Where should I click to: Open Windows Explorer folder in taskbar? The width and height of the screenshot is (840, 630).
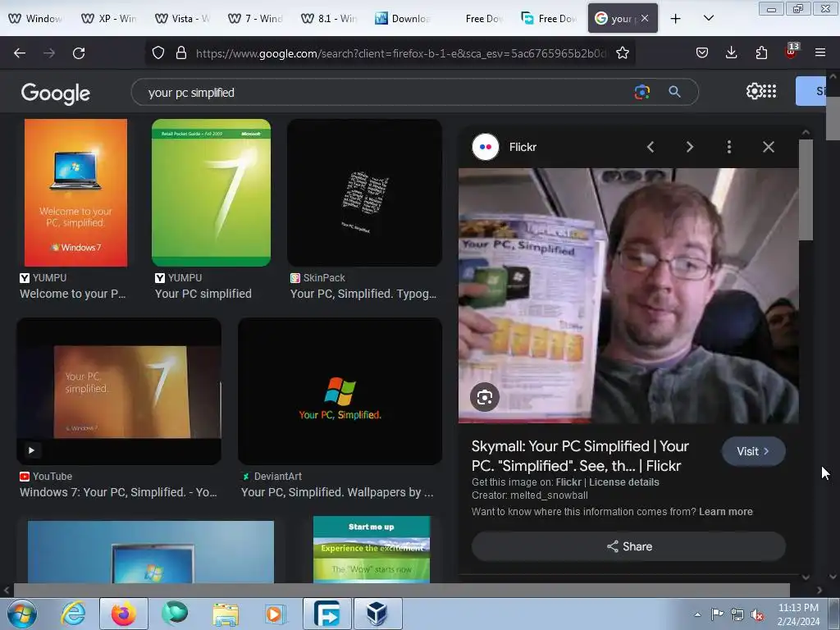pyautogui.click(x=226, y=614)
